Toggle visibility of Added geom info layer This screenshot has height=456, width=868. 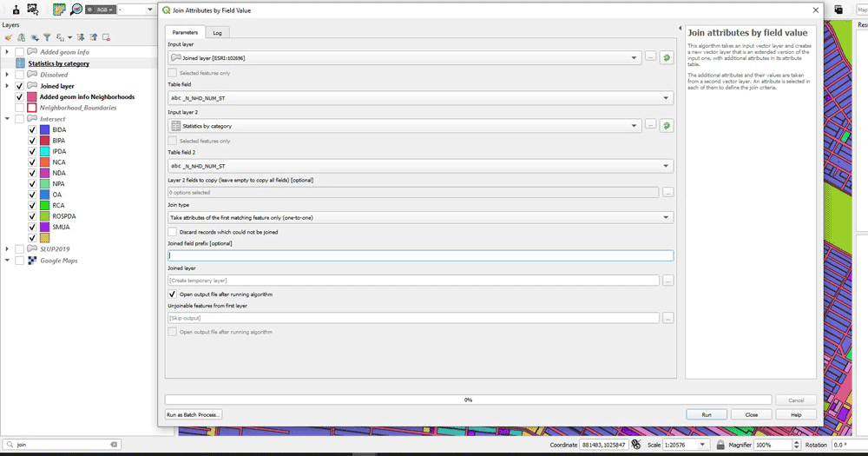point(19,52)
